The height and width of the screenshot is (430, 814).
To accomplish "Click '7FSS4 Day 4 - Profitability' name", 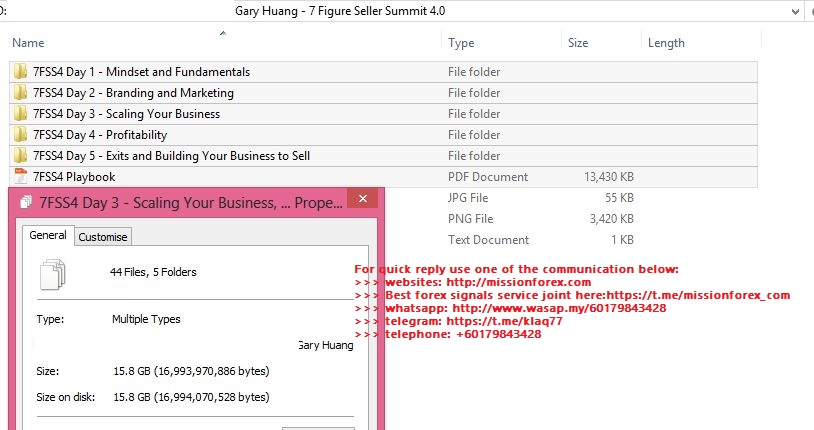I will coord(100,135).
